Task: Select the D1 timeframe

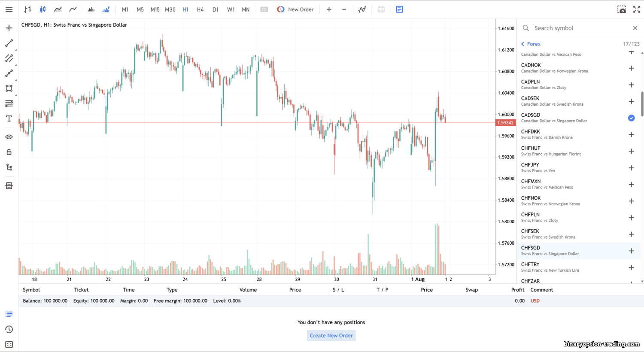Action: 216,9
